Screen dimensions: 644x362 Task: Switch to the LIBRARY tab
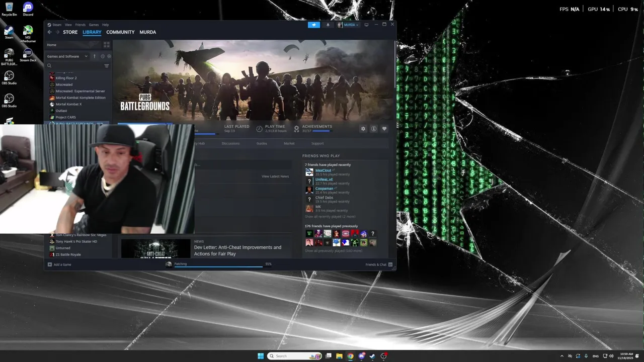pos(92,32)
